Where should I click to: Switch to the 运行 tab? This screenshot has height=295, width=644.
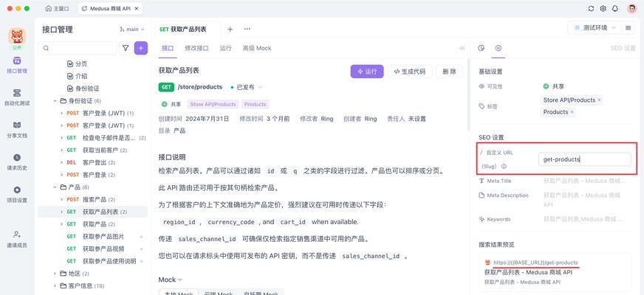tap(225, 48)
